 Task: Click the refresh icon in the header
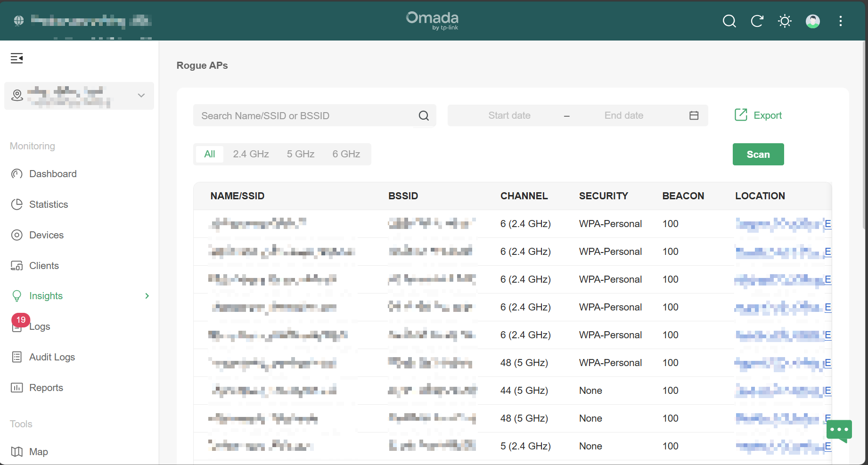point(757,21)
